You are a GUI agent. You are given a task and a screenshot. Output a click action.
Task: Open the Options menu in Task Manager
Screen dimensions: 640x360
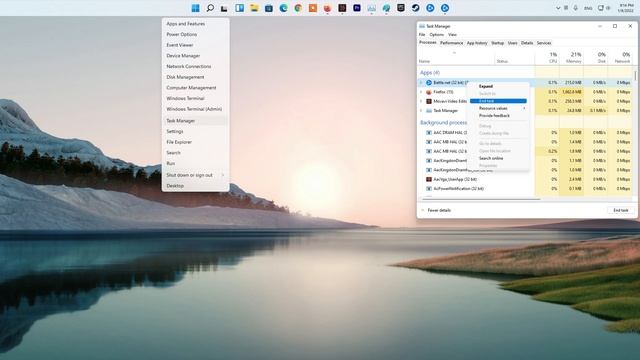[x=436, y=35]
